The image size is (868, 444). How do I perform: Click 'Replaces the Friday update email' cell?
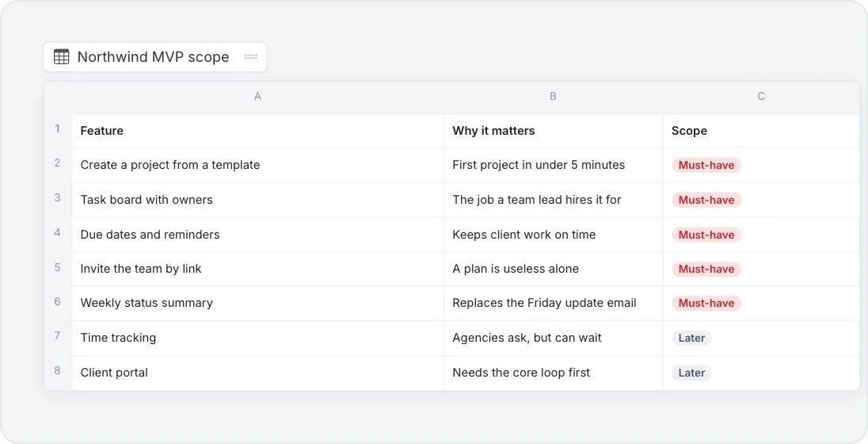(554, 303)
